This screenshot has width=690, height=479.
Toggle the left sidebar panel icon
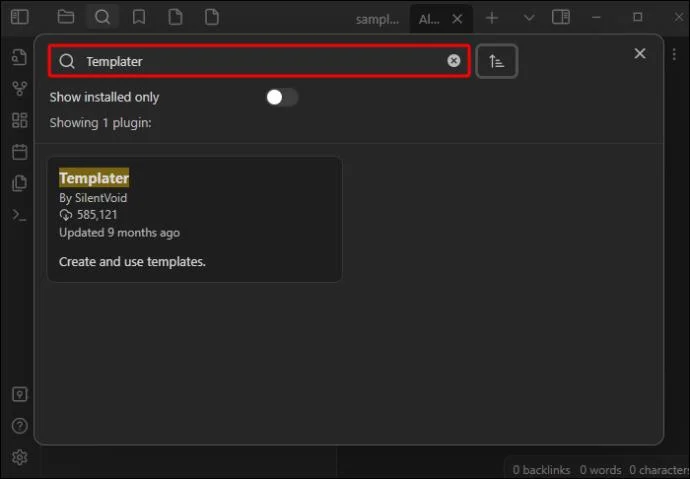tap(19, 17)
